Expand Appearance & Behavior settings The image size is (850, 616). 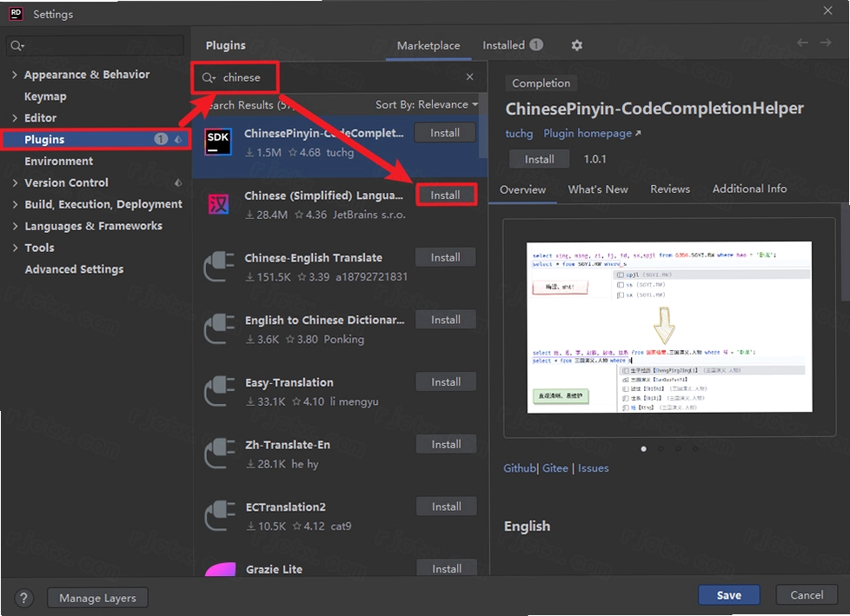tap(15, 75)
